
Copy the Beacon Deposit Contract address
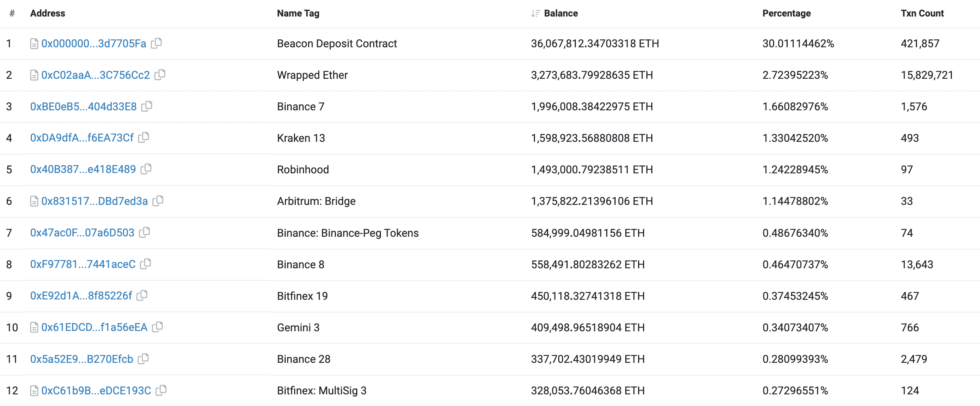pyautogui.click(x=157, y=44)
